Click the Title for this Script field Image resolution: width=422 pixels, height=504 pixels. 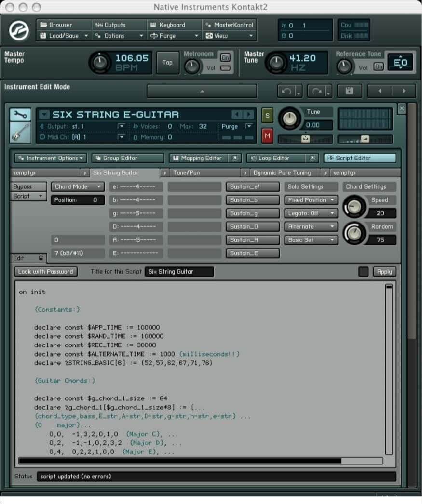click(179, 272)
